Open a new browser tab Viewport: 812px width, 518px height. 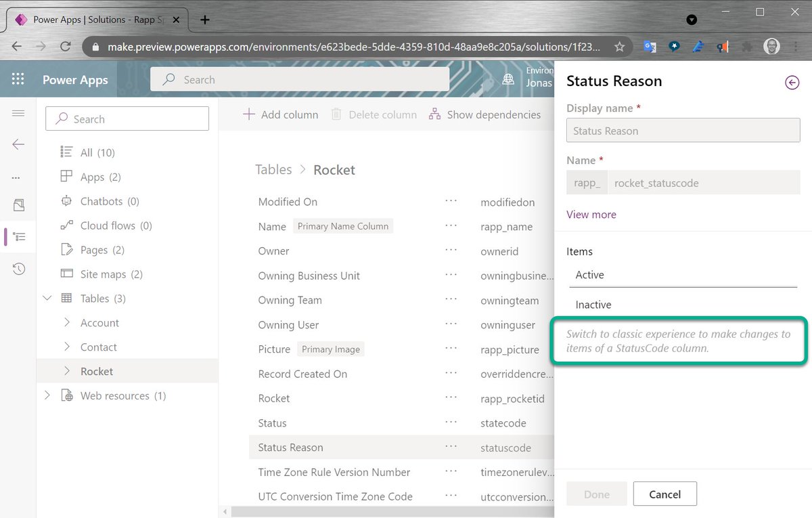205,20
